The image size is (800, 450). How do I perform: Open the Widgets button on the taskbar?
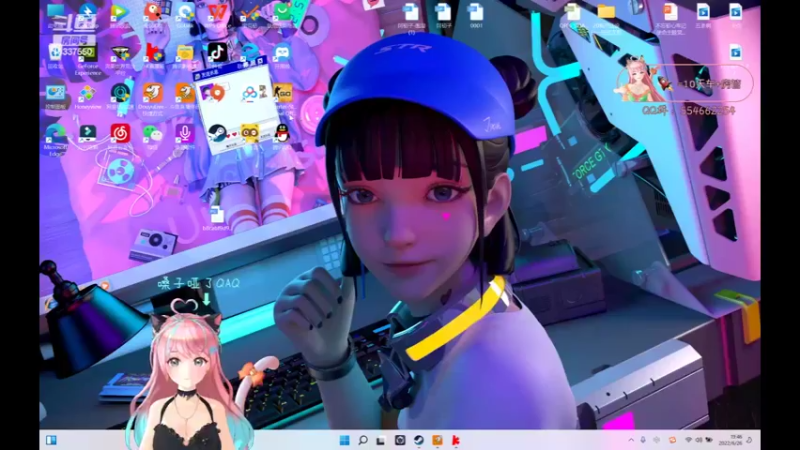(x=51, y=440)
